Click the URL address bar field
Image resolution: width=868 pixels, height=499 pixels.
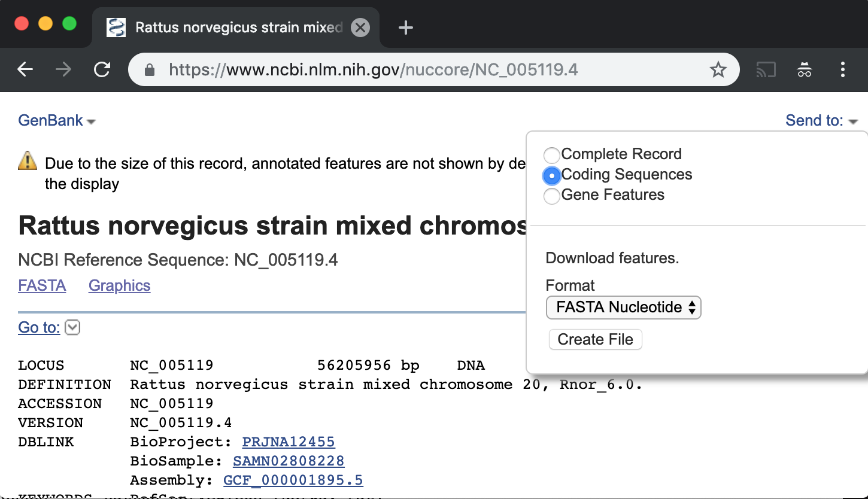click(433, 70)
